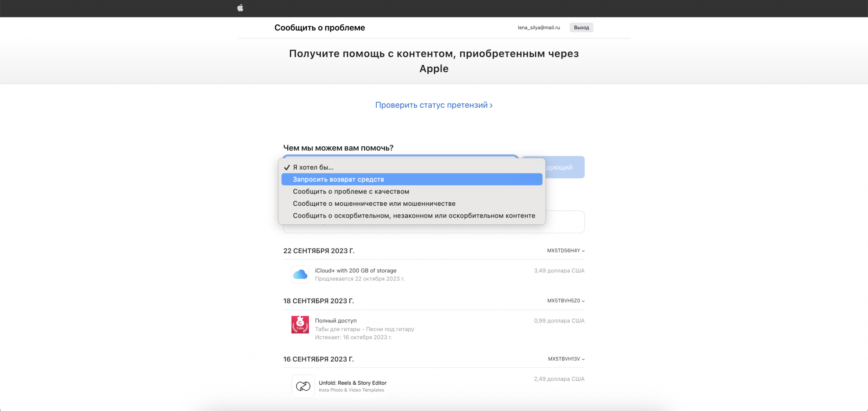Image resolution: width=868 pixels, height=411 pixels.
Task: Choose «Запросить возврат средств» option
Action: point(412,179)
